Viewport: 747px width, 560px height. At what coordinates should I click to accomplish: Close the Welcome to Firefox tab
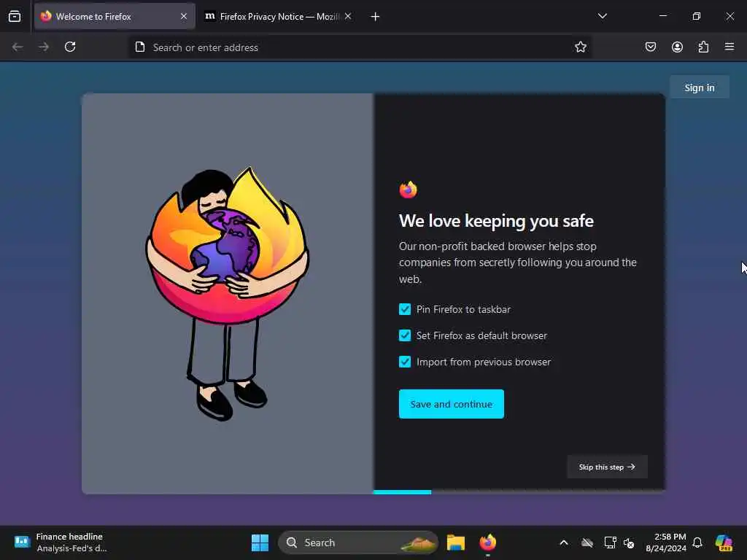click(184, 16)
